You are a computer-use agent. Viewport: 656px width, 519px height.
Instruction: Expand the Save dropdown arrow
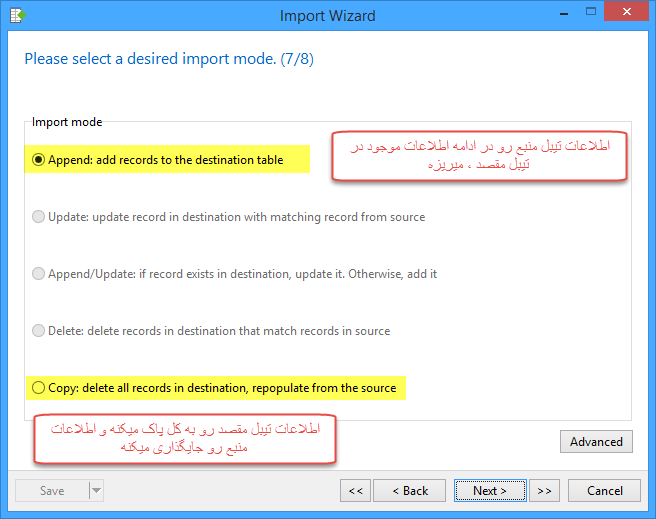[x=96, y=491]
